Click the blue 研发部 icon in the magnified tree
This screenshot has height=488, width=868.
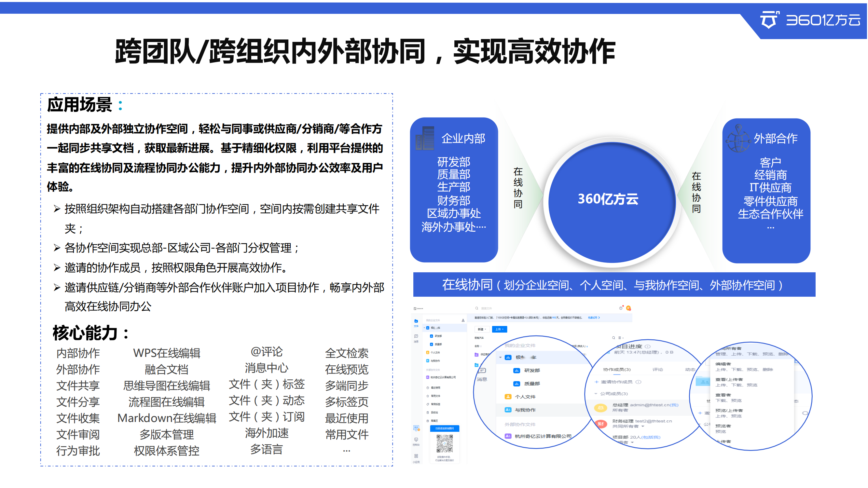pos(517,371)
